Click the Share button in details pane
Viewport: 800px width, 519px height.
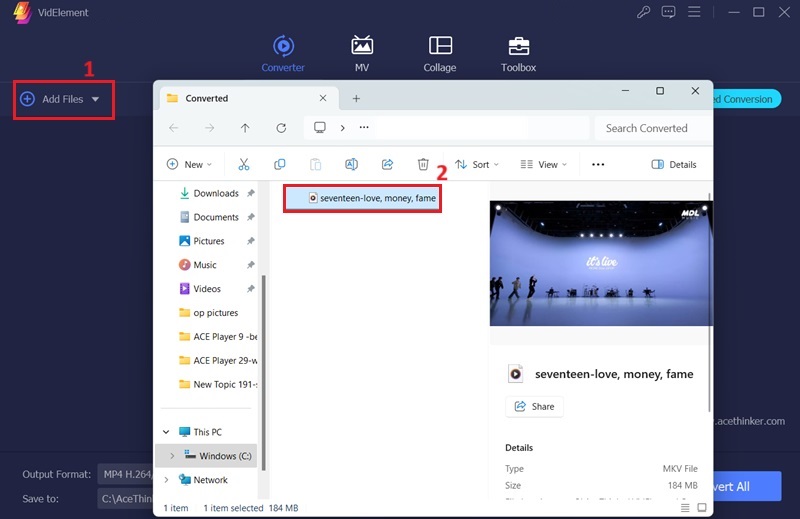tap(534, 407)
